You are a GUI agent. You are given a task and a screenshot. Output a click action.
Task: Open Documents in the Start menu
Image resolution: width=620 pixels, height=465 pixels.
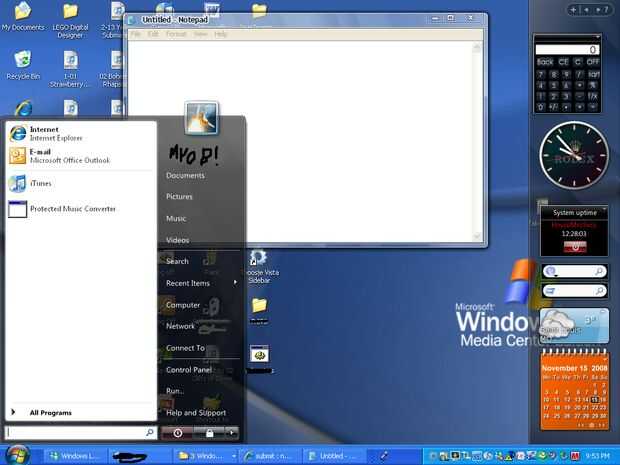(x=185, y=176)
